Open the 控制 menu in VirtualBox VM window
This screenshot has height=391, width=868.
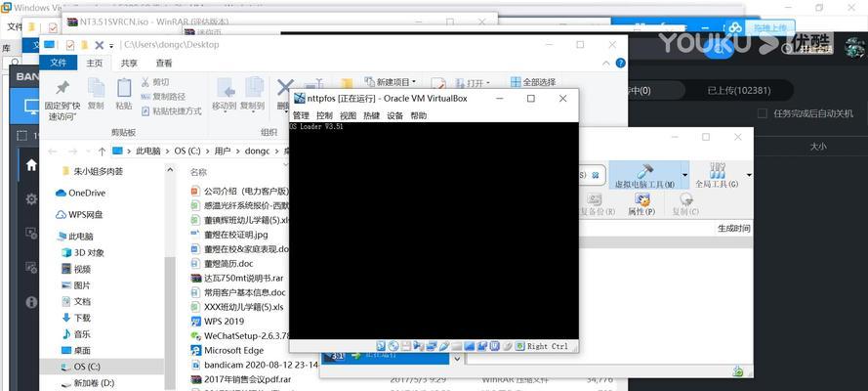point(324,115)
